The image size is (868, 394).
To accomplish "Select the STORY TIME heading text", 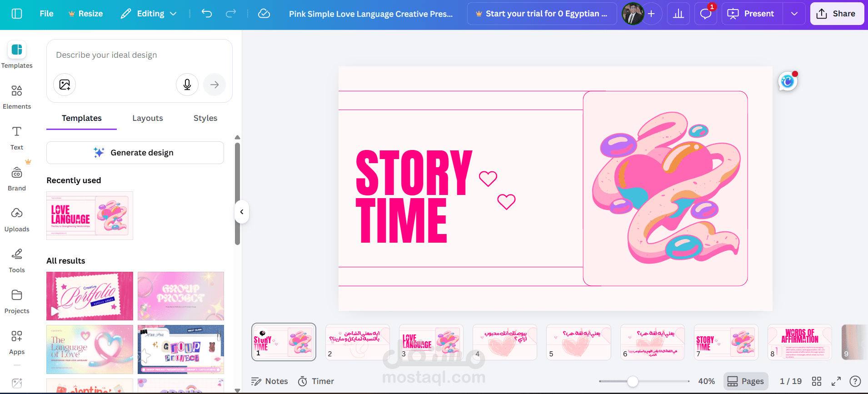I will point(414,197).
